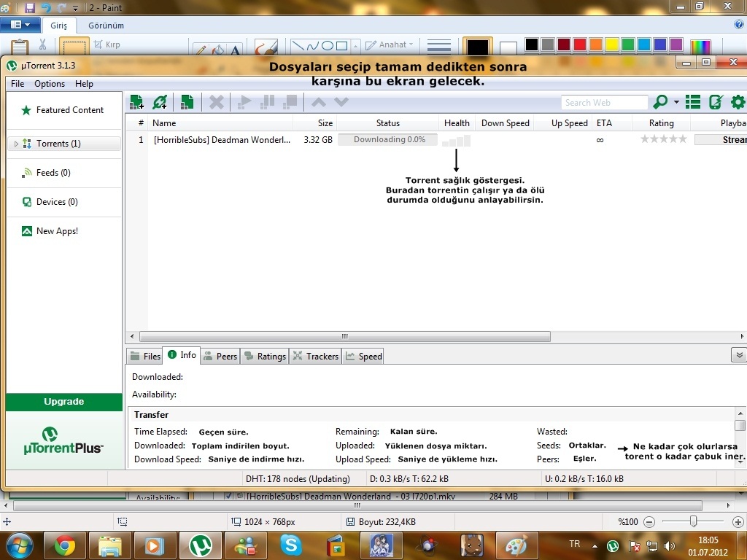Click the Downloading 0.0% progress bar

coord(388,140)
